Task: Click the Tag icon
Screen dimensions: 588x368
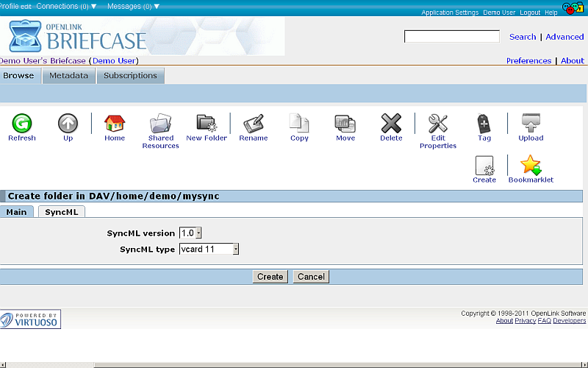Action: [484, 124]
